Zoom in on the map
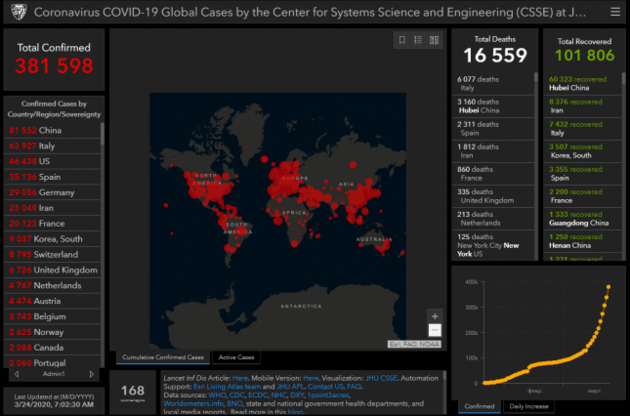The width and height of the screenshot is (630, 416). tap(434, 315)
